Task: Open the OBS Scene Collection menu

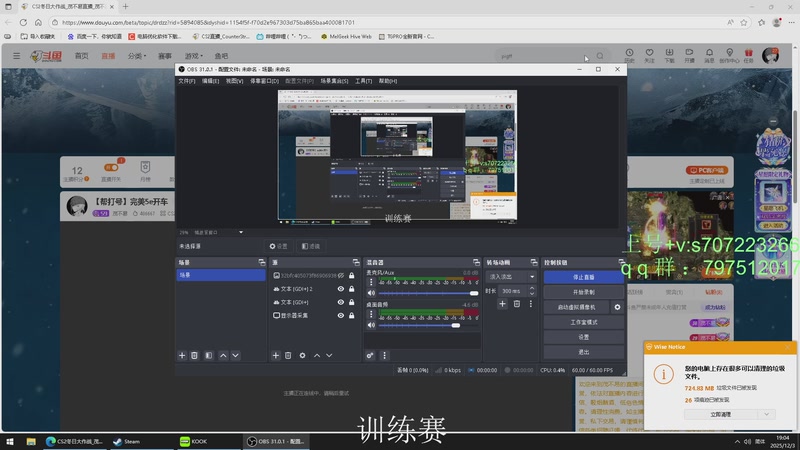Action: (334, 81)
